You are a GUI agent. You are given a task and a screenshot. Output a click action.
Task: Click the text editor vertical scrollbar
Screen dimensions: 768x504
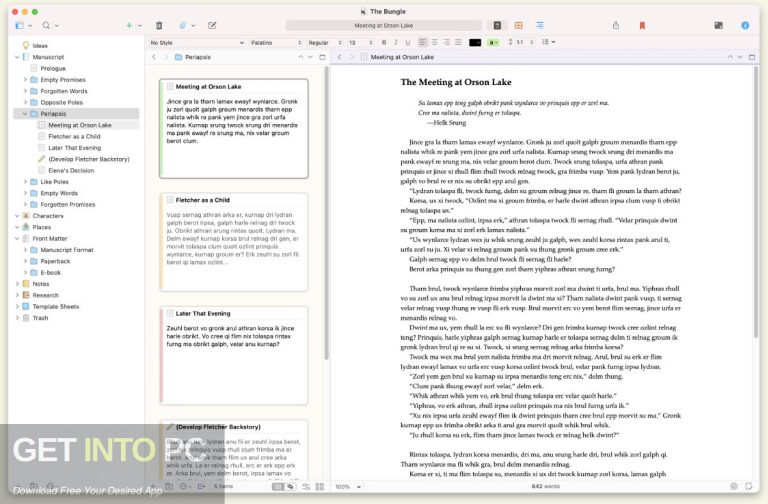tap(756, 202)
